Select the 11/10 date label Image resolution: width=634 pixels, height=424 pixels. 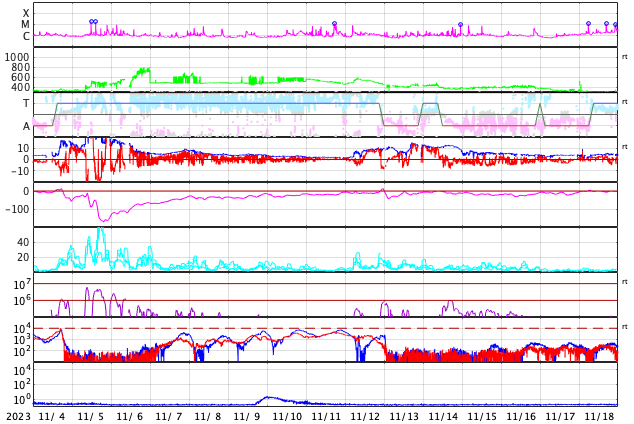[287, 416]
